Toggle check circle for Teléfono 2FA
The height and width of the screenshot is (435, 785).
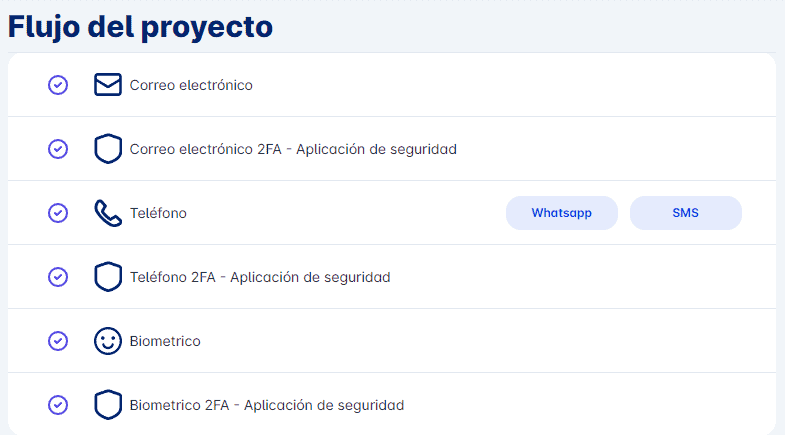58,277
